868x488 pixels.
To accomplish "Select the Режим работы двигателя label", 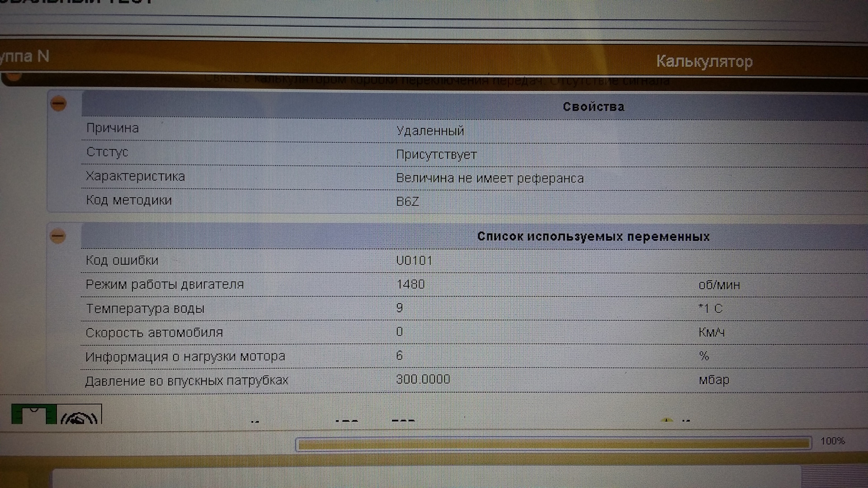I will (x=165, y=284).
